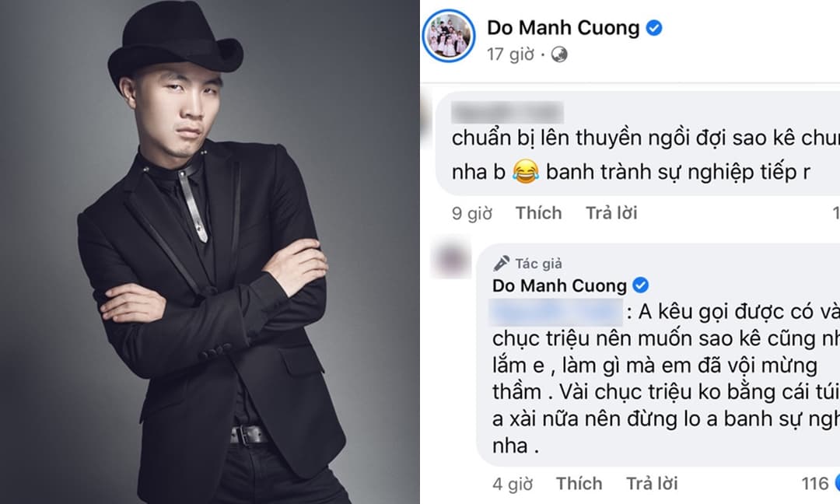The height and width of the screenshot is (504, 840).
Task: Reply to author's comment via Trả lời
Action: tap(652, 484)
